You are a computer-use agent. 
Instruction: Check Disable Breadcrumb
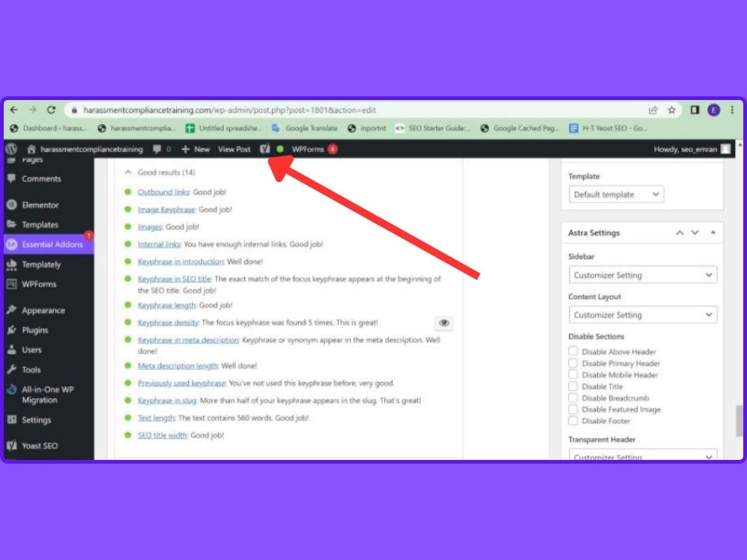[573, 398]
